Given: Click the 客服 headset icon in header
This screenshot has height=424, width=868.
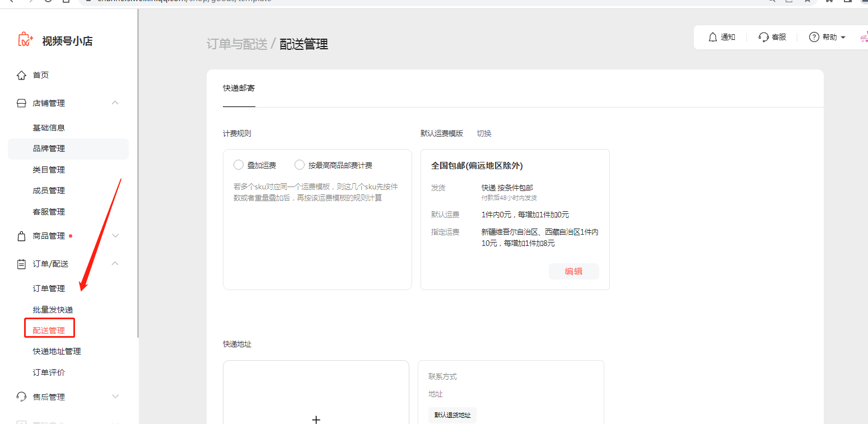Looking at the screenshot, I should (x=763, y=37).
